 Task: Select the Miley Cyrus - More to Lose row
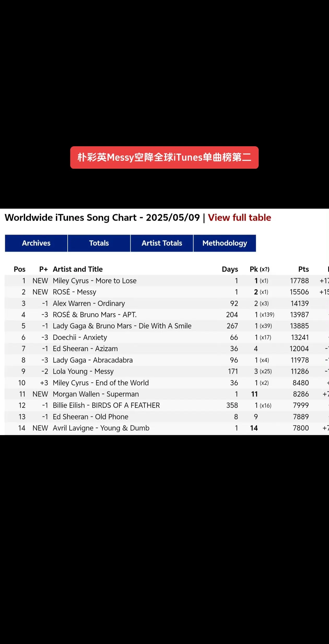pyautogui.click(x=167, y=281)
